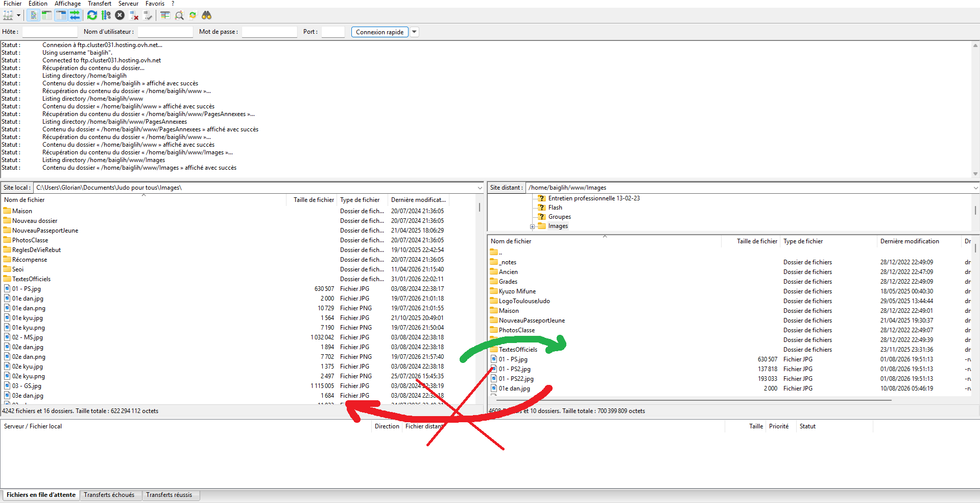
Task: Open the Connexion rapide history dropdown
Action: (415, 32)
